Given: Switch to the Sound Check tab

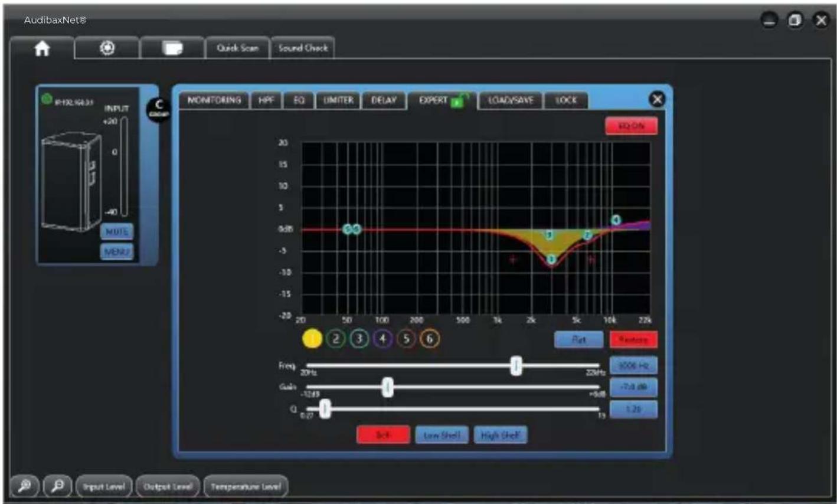Looking at the screenshot, I should coord(303,48).
